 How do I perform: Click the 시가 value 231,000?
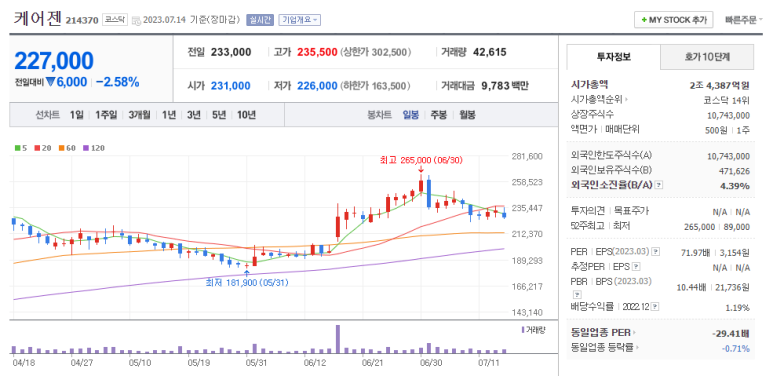(x=231, y=86)
